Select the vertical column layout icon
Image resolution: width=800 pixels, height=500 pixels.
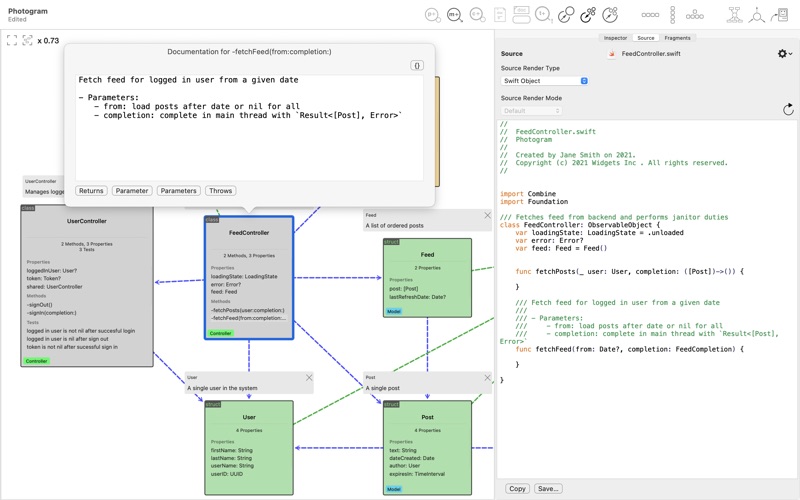pyautogui.click(x=672, y=15)
